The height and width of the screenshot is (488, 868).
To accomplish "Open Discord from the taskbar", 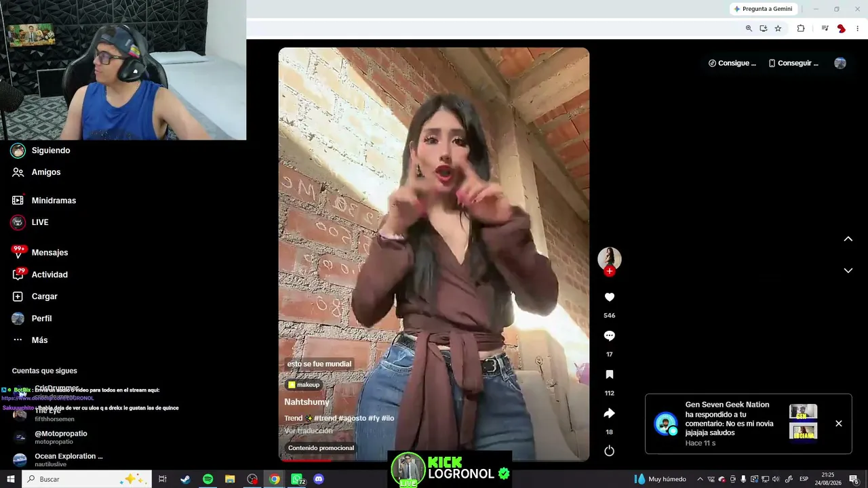I will 319,479.
